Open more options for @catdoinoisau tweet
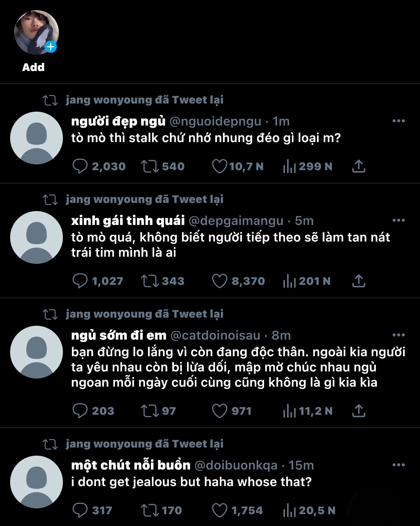 (x=399, y=335)
